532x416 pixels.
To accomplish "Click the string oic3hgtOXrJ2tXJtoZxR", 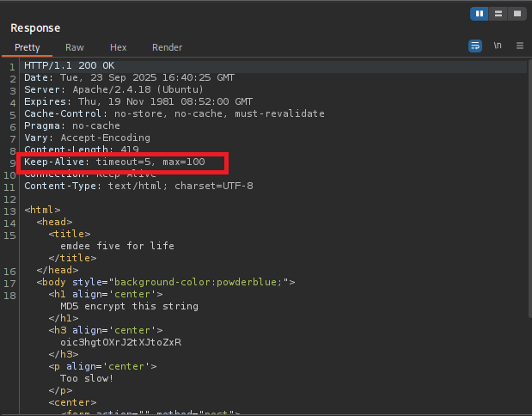I will coord(120,342).
